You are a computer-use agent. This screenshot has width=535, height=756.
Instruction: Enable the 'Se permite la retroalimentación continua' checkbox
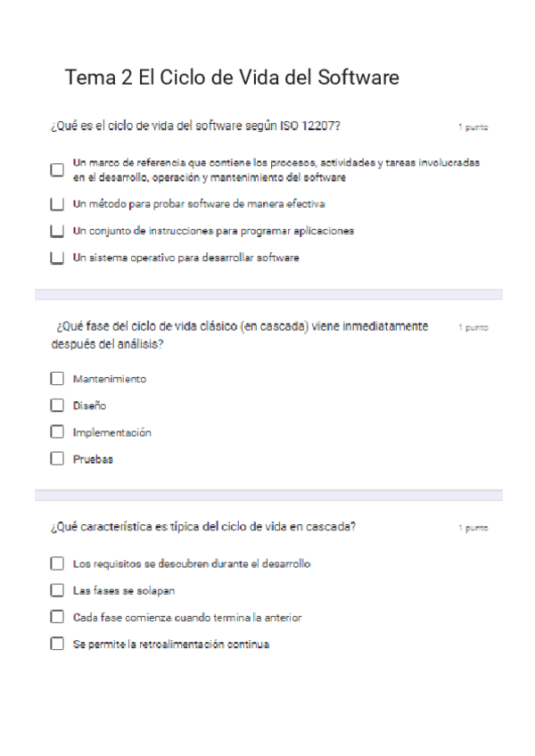(x=57, y=644)
